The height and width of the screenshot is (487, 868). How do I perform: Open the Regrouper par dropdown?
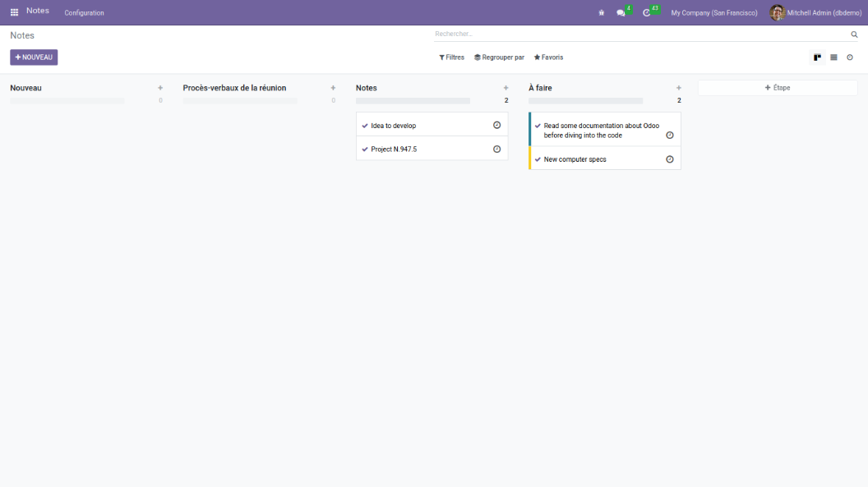tap(499, 57)
